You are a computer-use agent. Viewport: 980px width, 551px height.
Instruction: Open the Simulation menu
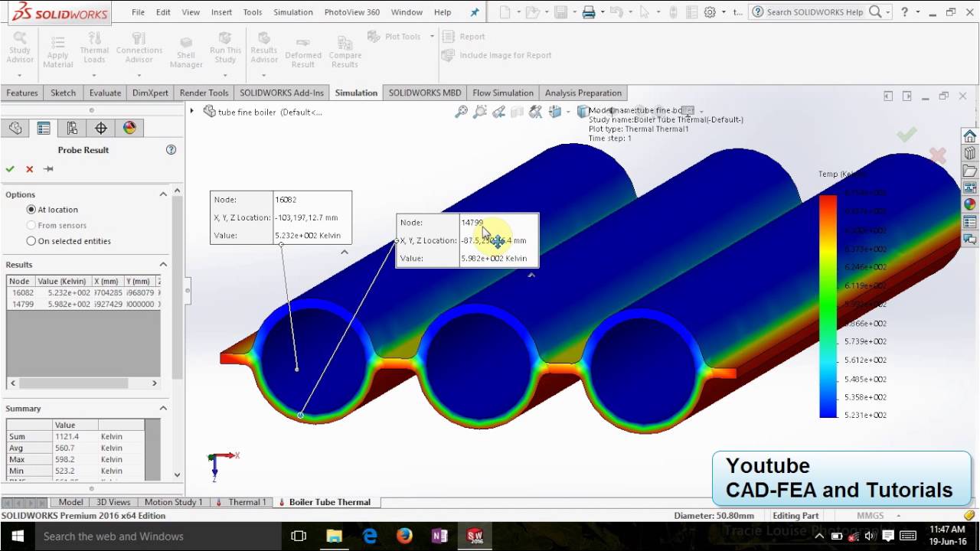(x=292, y=12)
